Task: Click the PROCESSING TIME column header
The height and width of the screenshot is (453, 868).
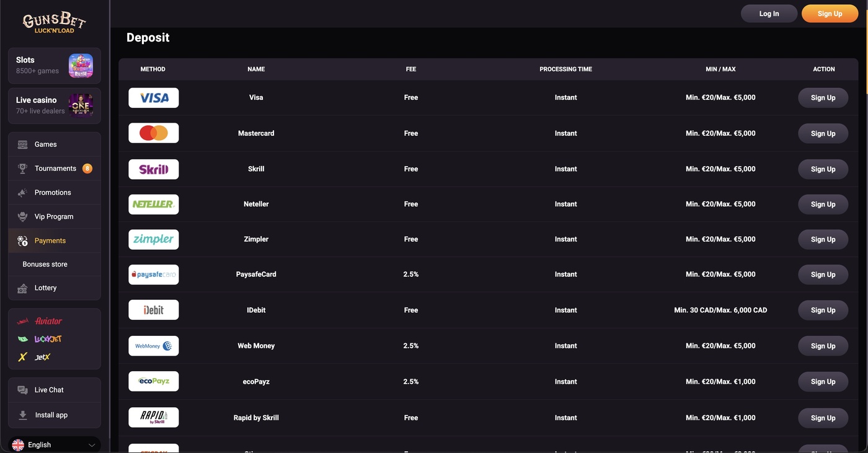Action: [565, 69]
